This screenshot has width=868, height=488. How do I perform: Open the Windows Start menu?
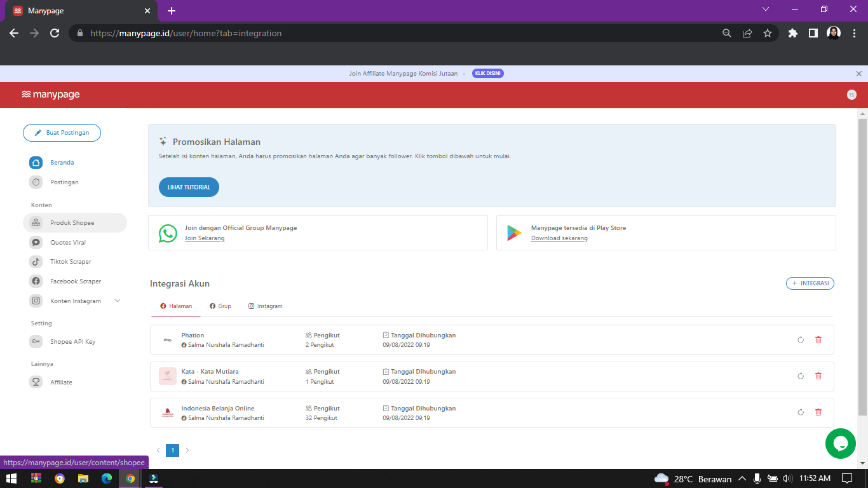[x=12, y=478]
